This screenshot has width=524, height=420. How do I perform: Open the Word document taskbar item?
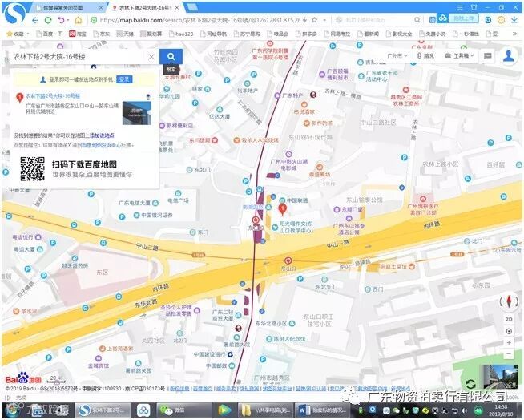pyautogui.click(x=321, y=410)
